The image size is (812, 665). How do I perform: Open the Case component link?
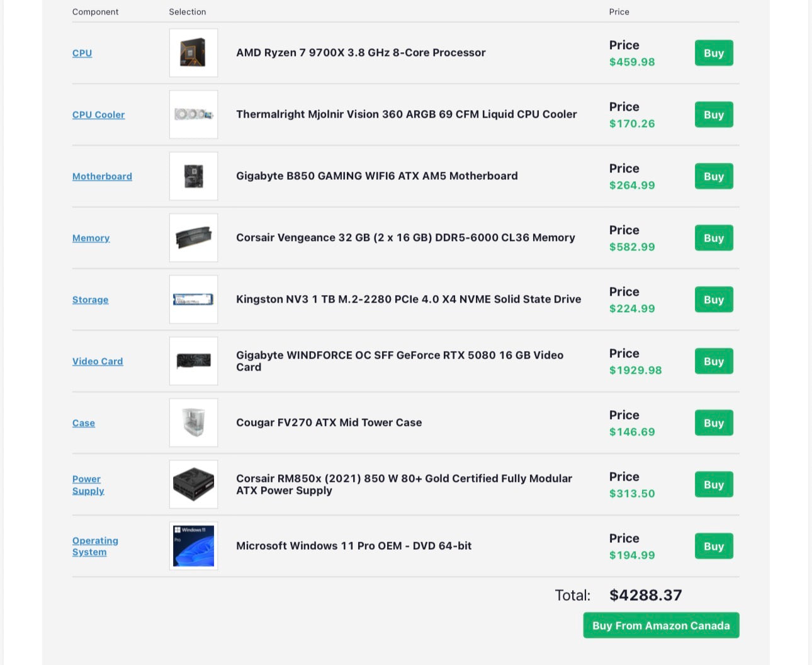(x=83, y=423)
